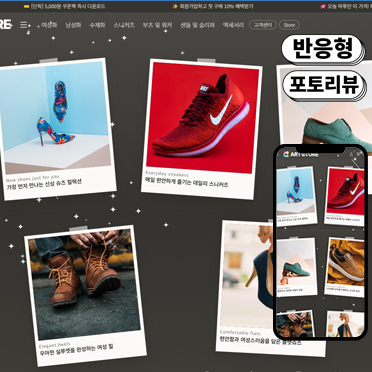Image resolution: width=372 pixels, height=372 pixels.
Task: Select 액세서리 in the navigation bar
Action: pyautogui.click(x=233, y=25)
